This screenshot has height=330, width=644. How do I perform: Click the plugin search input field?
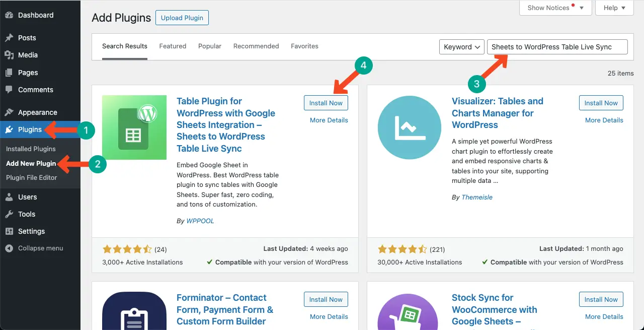point(557,47)
